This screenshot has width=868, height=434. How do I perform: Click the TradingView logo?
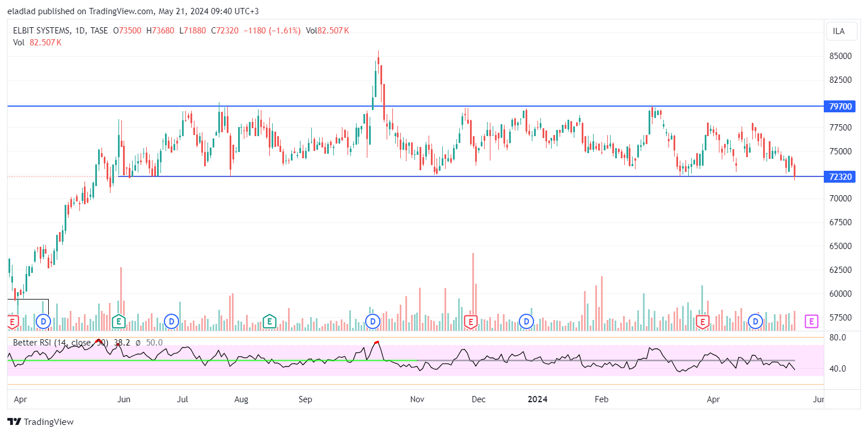click(40, 422)
